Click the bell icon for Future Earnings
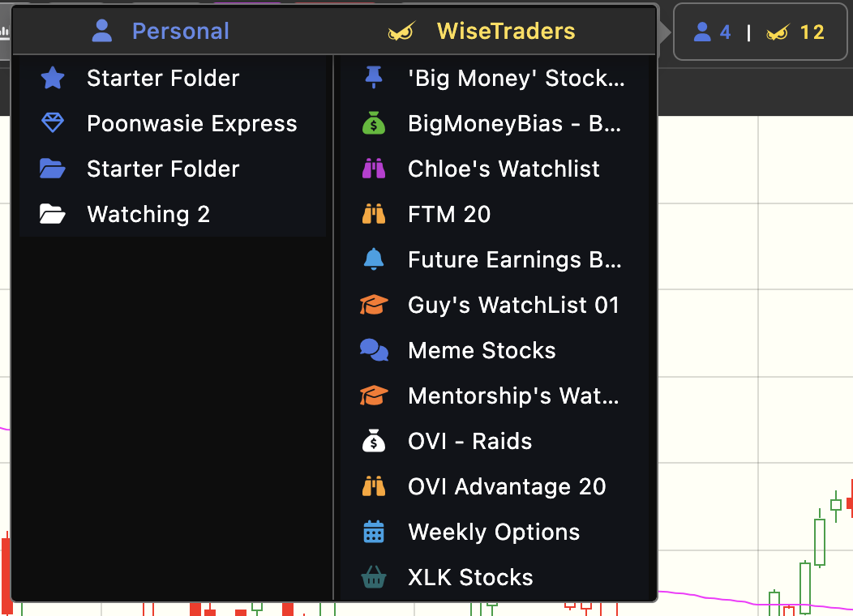This screenshot has width=853, height=616. click(373, 260)
